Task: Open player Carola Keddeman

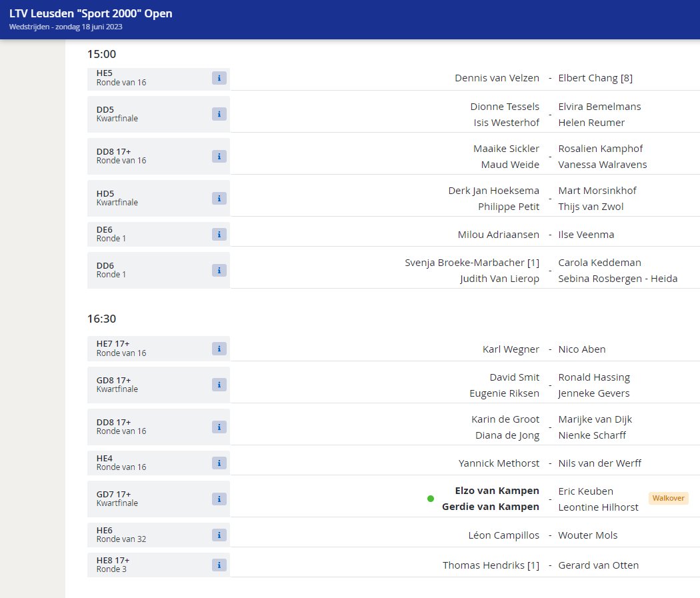Action: [x=599, y=263]
